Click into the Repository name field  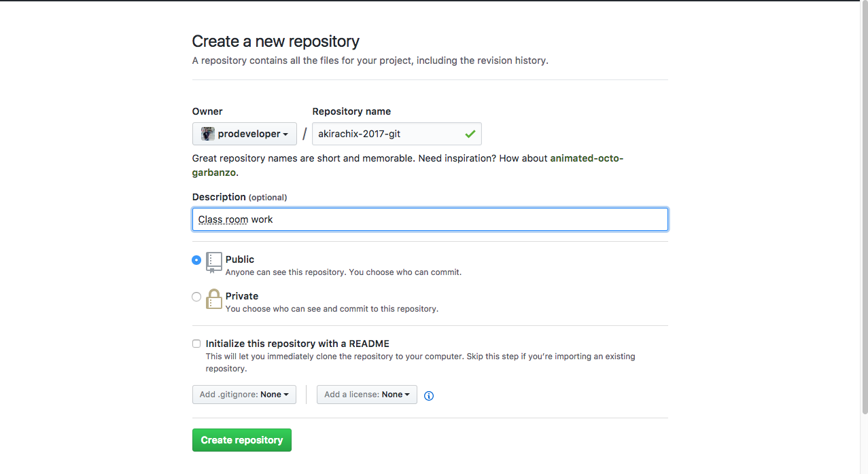click(x=387, y=134)
